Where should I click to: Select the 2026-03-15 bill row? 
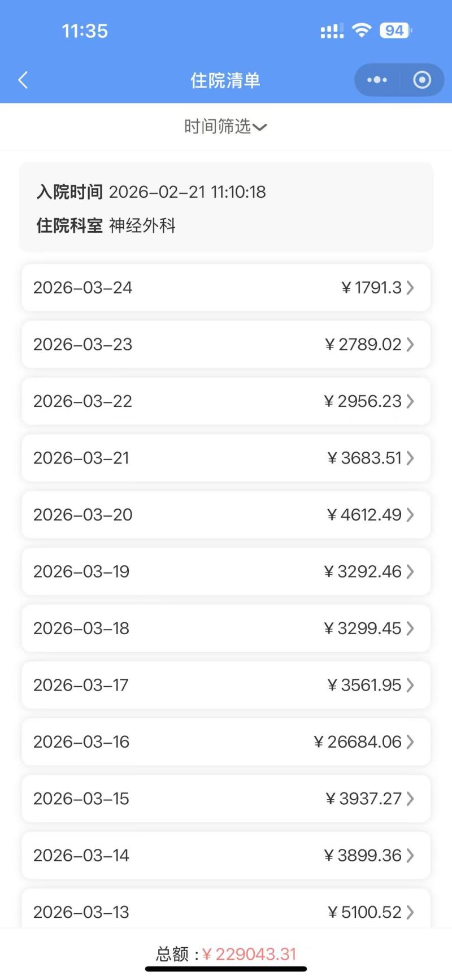point(225,799)
